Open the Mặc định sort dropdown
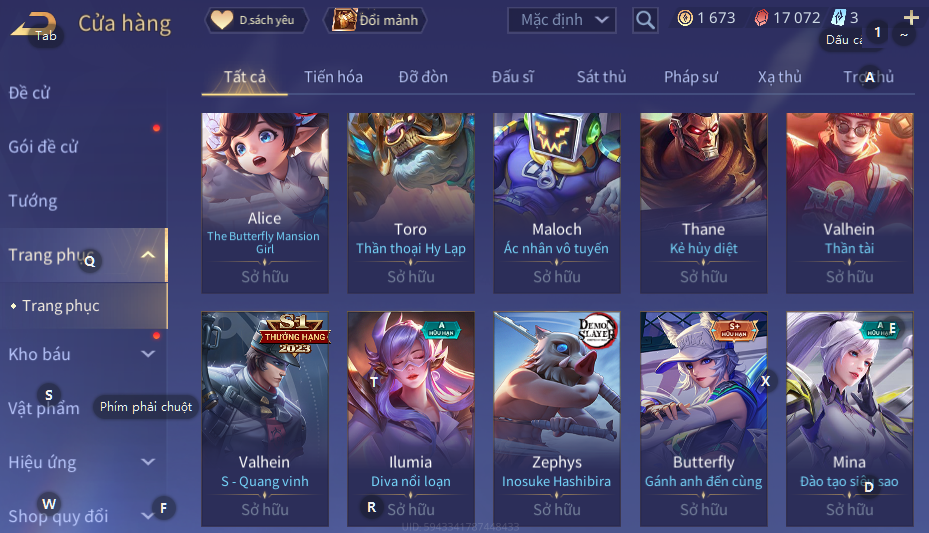 click(562, 20)
